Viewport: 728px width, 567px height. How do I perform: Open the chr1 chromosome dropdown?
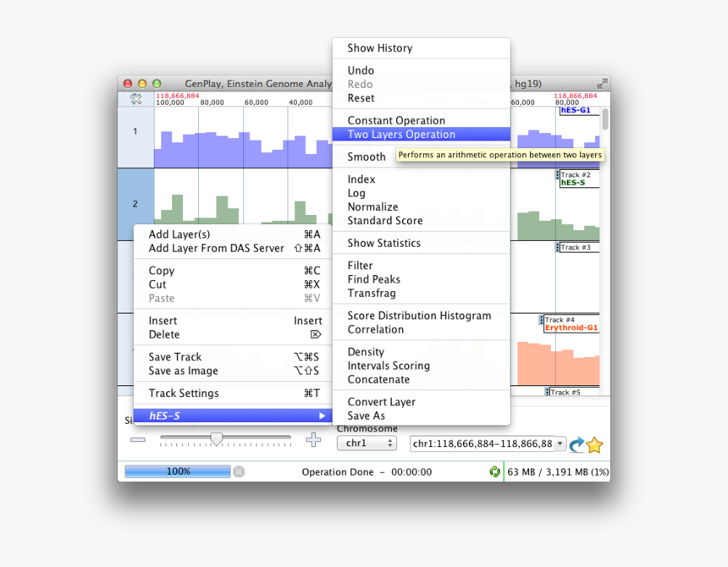click(367, 443)
